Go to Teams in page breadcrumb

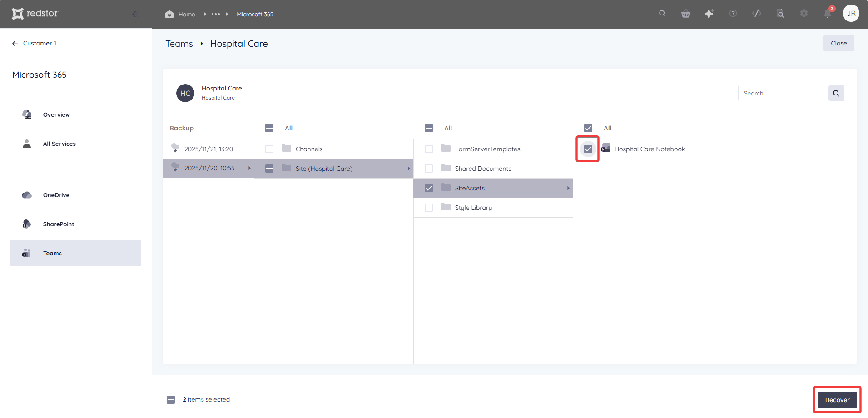click(179, 44)
